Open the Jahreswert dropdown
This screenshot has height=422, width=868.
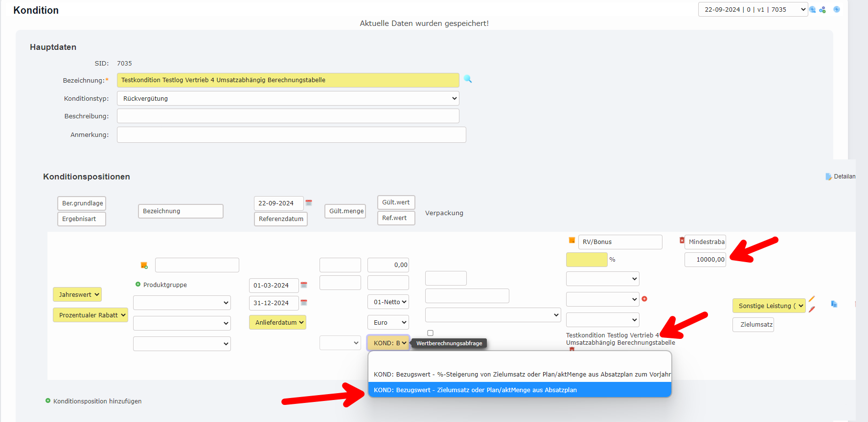coord(77,294)
